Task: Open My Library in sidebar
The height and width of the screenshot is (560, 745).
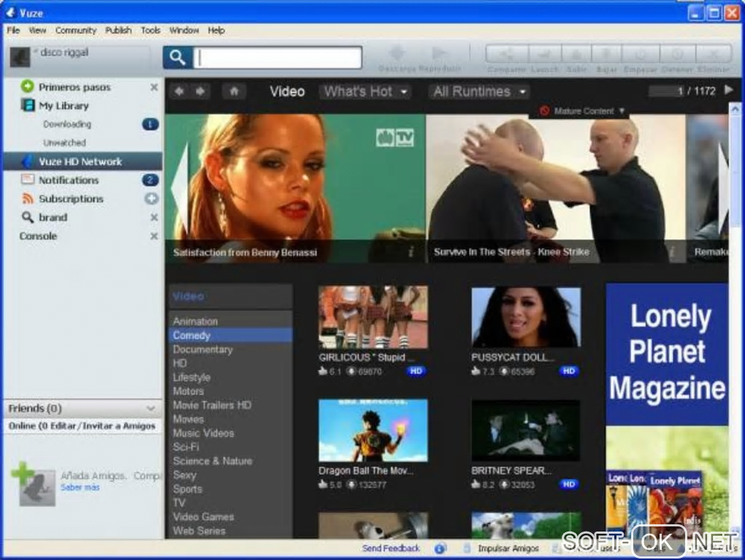Action: pos(64,106)
